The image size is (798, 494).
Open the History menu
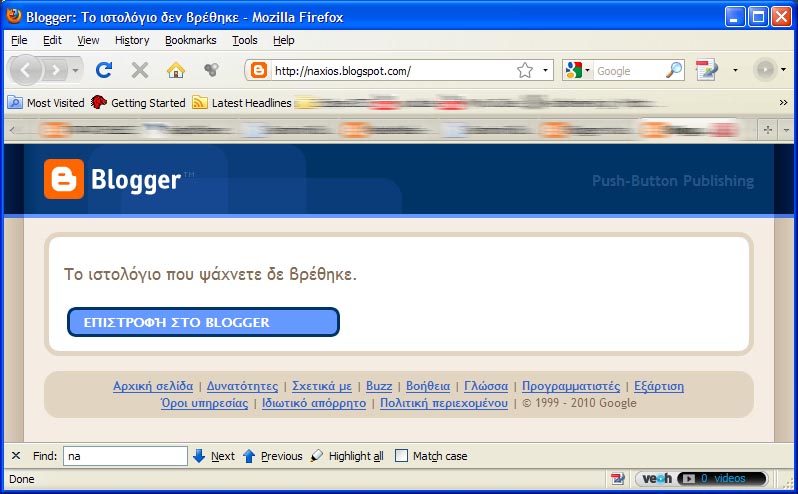(x=132, y=40)
